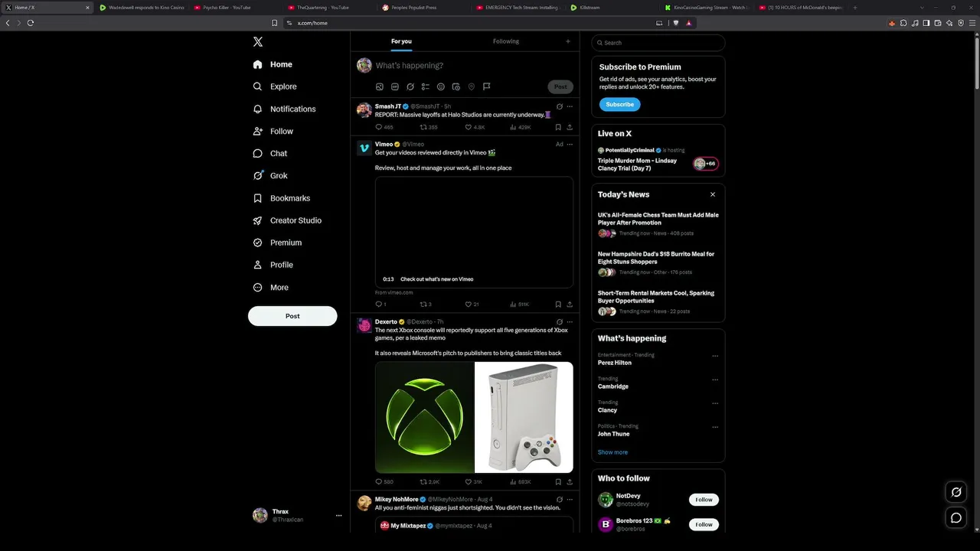Open options for Perez Hilton trend
The height and width of the screenshot is (551, 980).
715,356
